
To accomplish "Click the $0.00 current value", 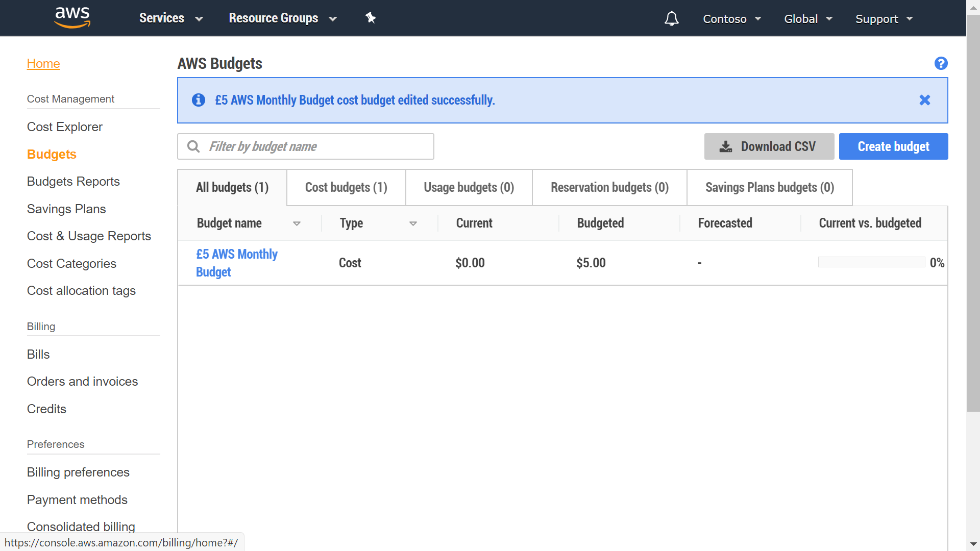I will 470,263.
